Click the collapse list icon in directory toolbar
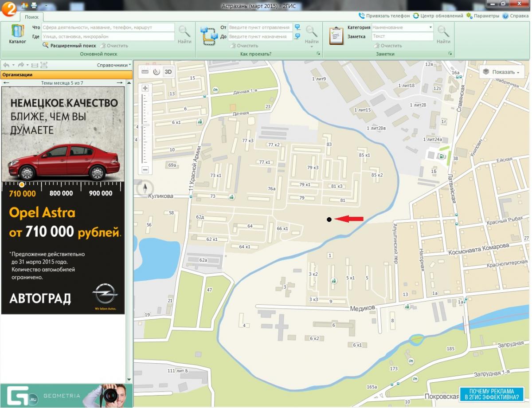 point(35,65)
